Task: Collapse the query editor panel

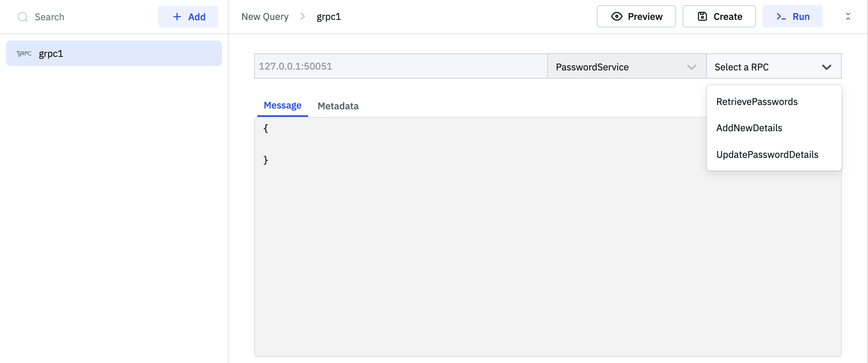Action: 848,16
